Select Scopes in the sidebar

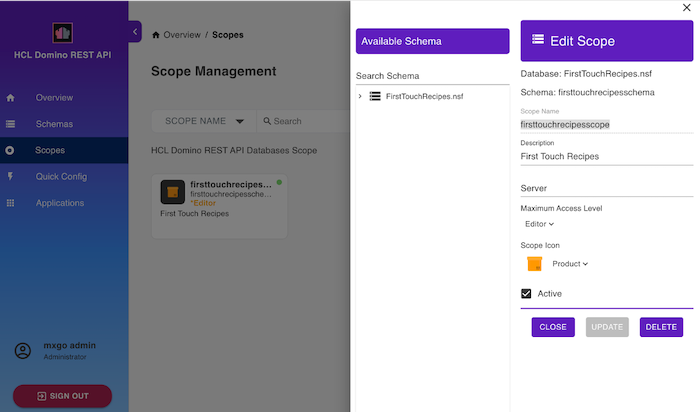(x=50, y=150)
